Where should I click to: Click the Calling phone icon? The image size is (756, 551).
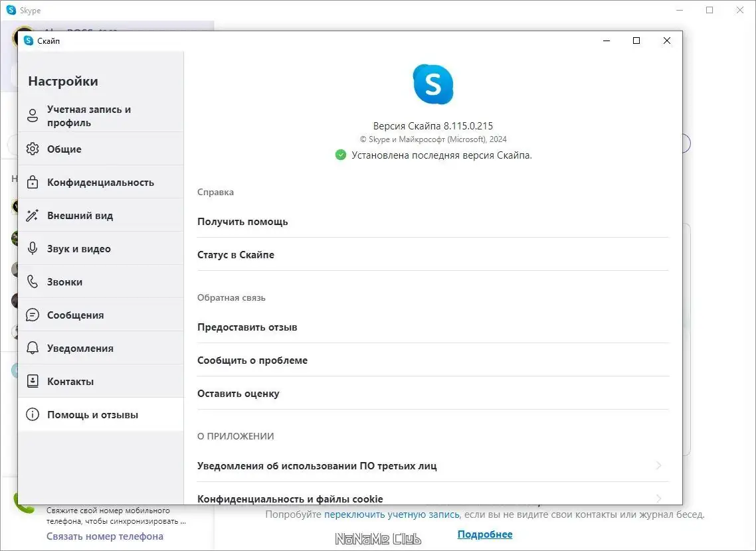33,281
